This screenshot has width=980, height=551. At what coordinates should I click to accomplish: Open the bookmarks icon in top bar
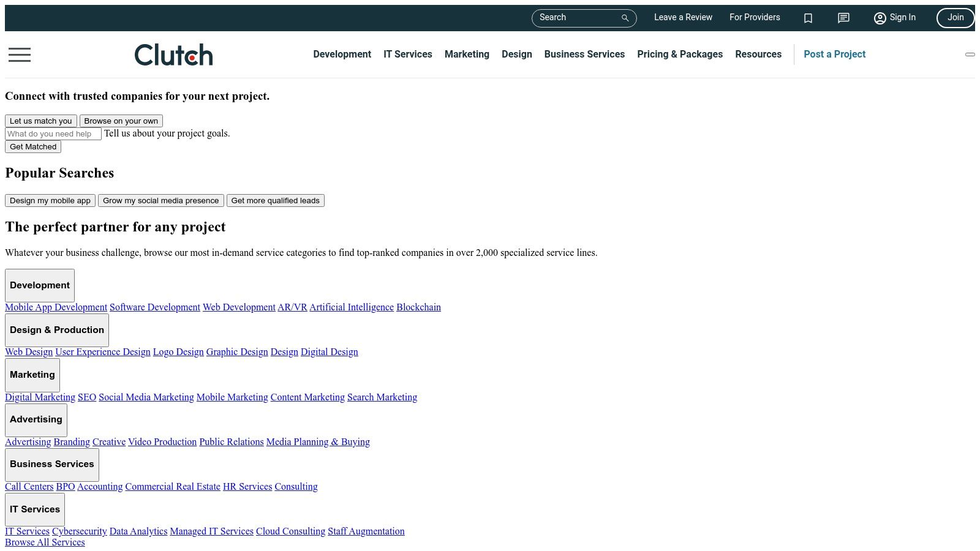808,18
